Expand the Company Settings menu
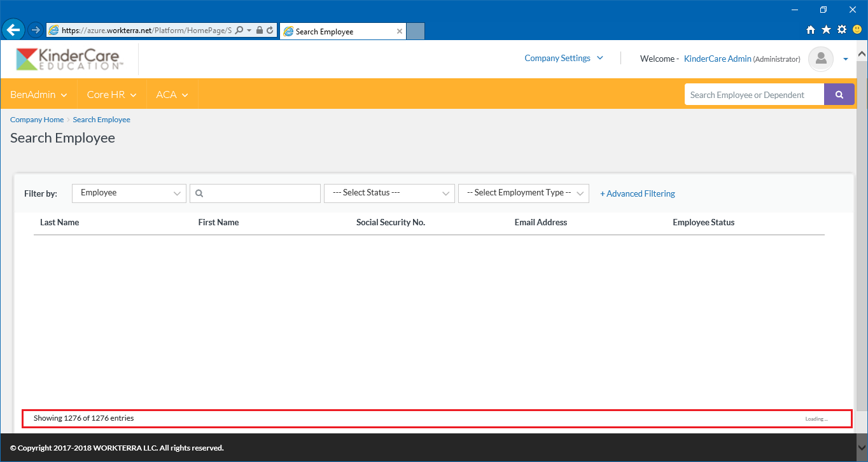The width and height of the screenshot is (868, 462). tap(563, 59)
